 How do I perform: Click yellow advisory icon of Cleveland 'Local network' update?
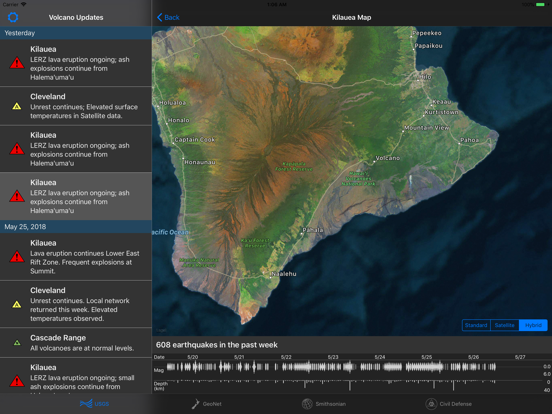coord(17,305)
